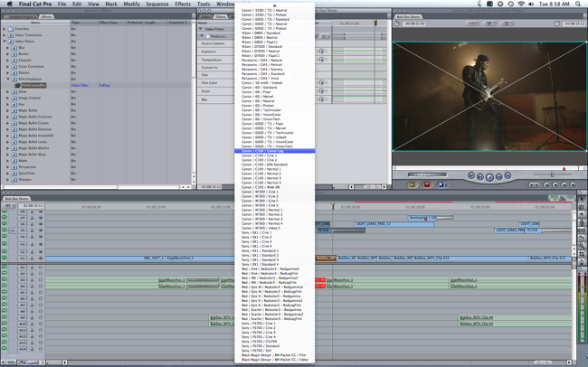The width and height of the screenshot is (588, 367).
Task: Open the Effects menu
Action: point(183,4)
